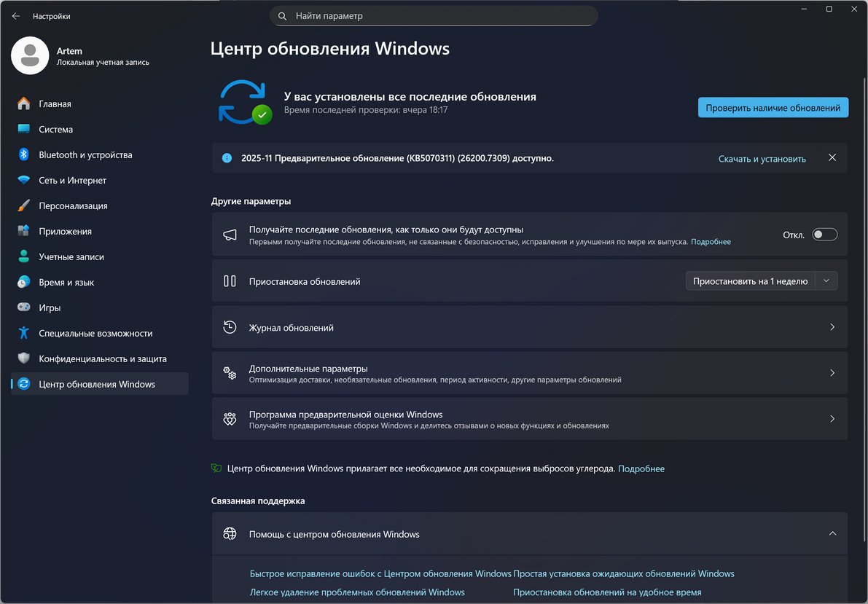868x604 pixels.
Task: Click the Скачать и установить link
Action: 762,159
